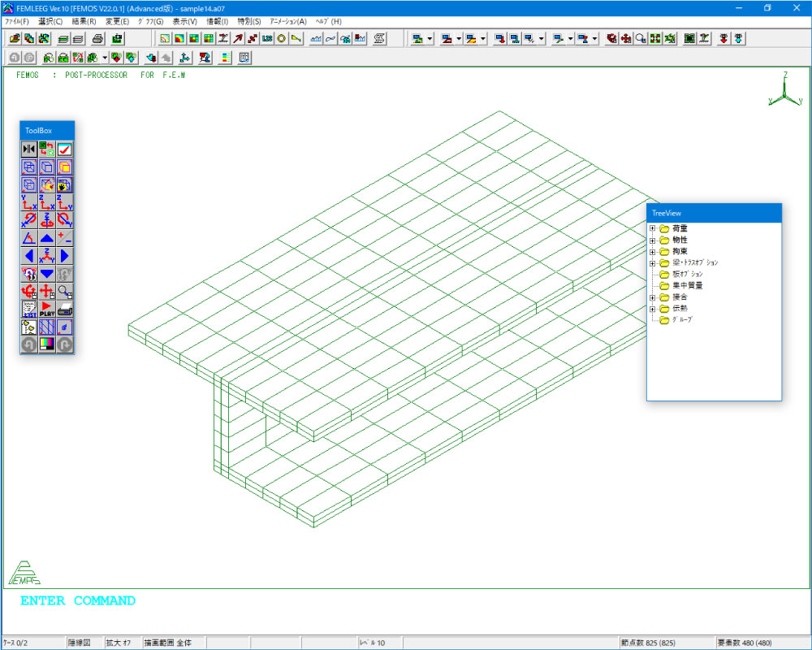Click the printer icon in top toolbar
Screen dimensions: 812x650
97,38
